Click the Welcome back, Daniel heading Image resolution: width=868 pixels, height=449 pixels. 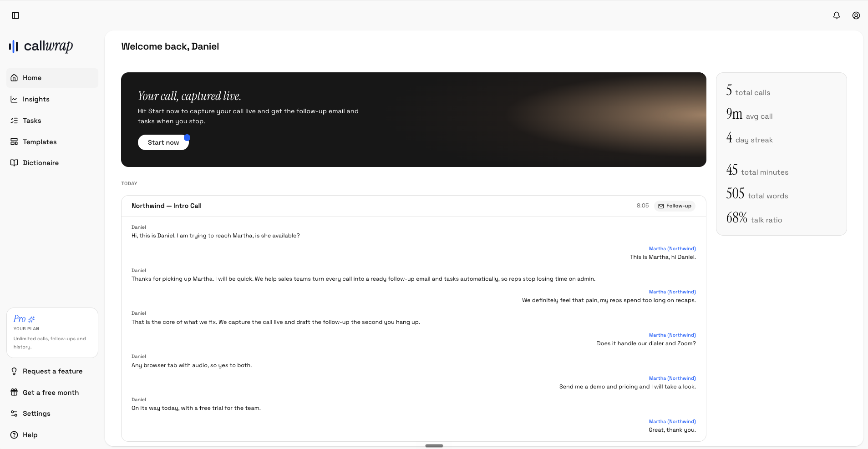point(170,46)
